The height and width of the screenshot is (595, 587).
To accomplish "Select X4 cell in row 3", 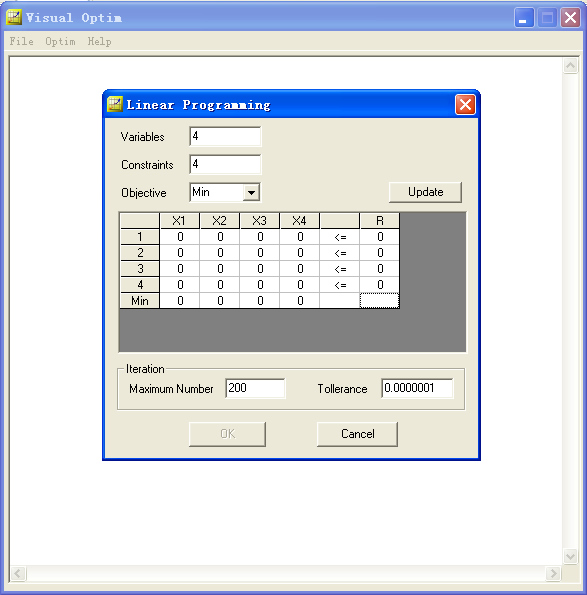I will pyautogui.click(x=300, y=269).
